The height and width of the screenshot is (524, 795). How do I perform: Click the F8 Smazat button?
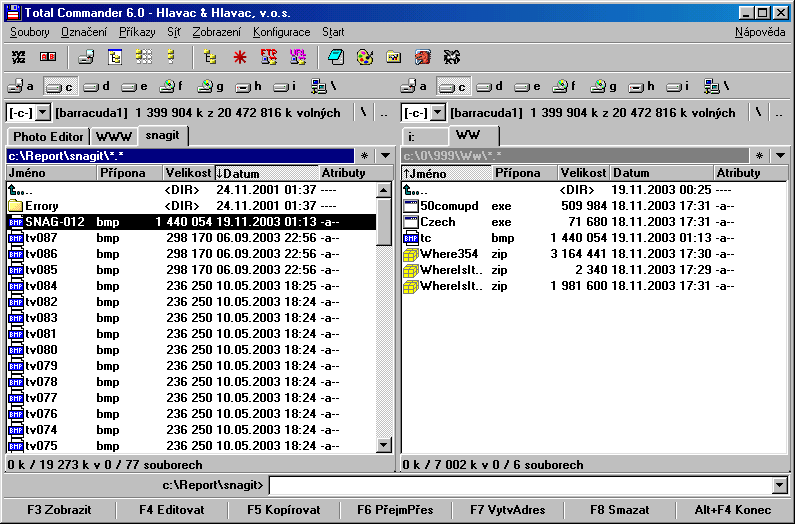click(620, 510)
